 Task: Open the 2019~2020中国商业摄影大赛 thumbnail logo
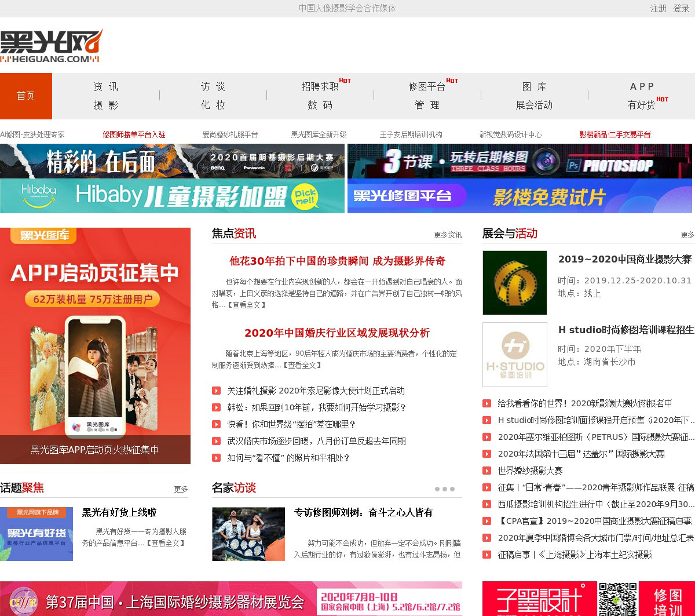tap(515, 283)
